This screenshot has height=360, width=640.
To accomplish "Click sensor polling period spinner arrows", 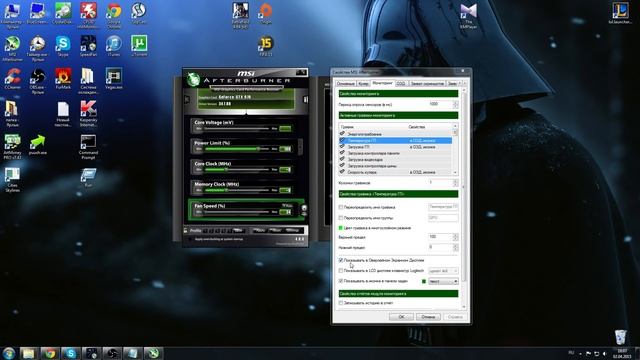I will click(x=456, y=104).
